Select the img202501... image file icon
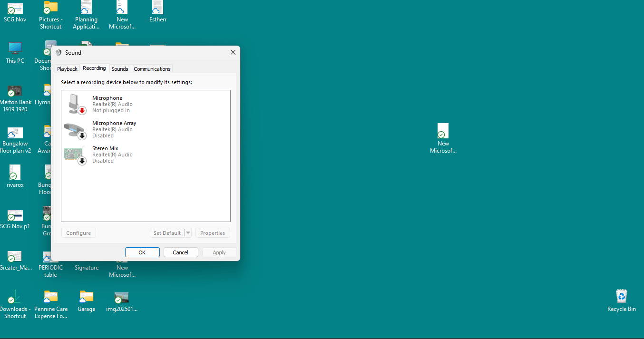The image size is (644, 339). point(122,298)
